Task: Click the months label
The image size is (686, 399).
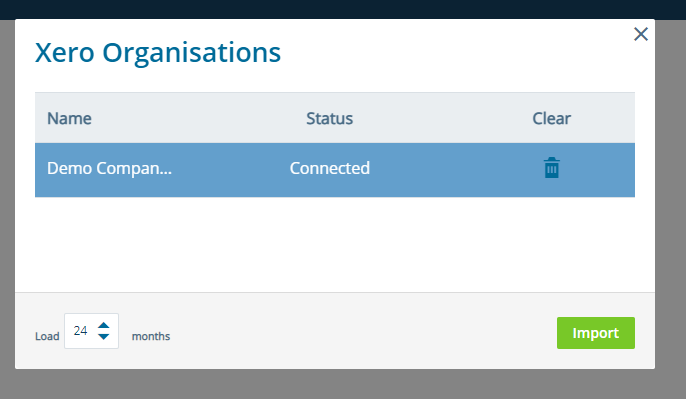Action: [x=151, y=336]
